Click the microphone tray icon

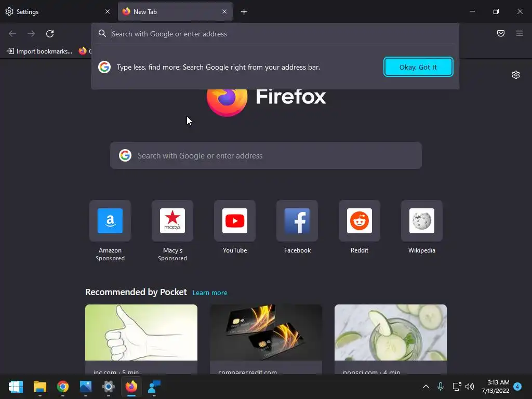pos(441,387)
